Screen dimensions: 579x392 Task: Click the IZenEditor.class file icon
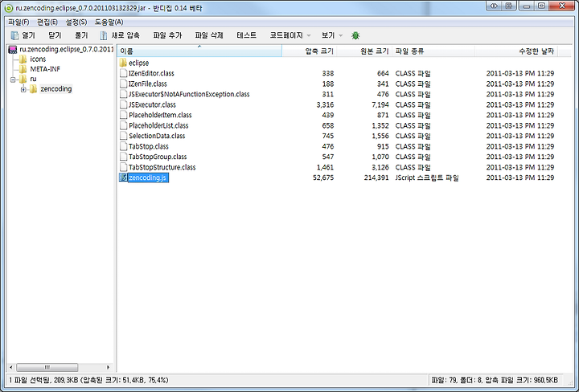pyautogui.click(x=123, y=73)
